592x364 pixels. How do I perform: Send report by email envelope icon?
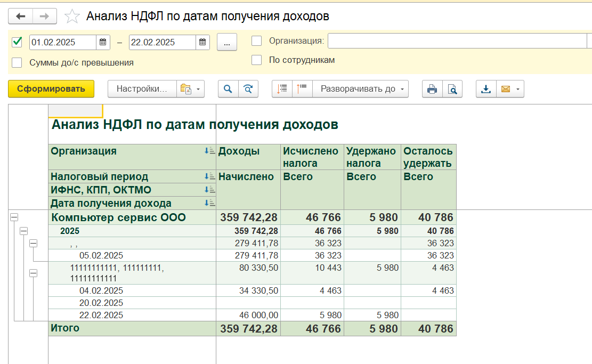click(506, 89)
